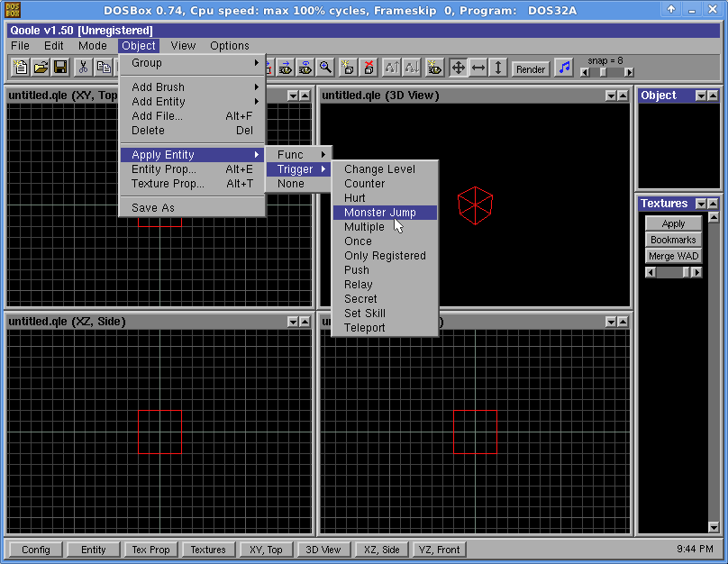Select the red square in XZ Side view
Screen dimensions: 728x564
(x=159, y=432)
